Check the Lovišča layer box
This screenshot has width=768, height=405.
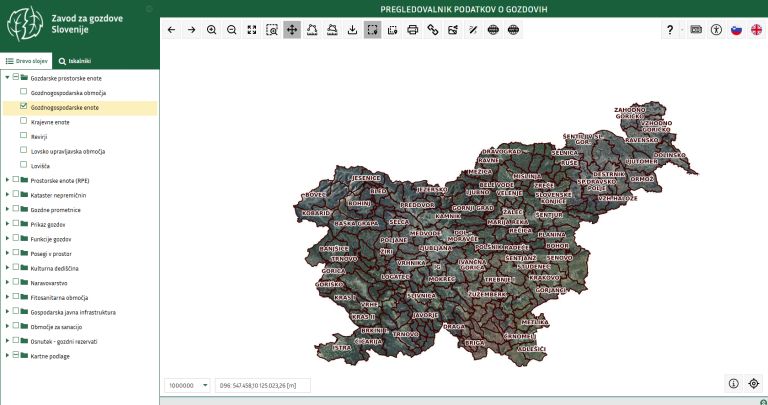tap(24, 165)
